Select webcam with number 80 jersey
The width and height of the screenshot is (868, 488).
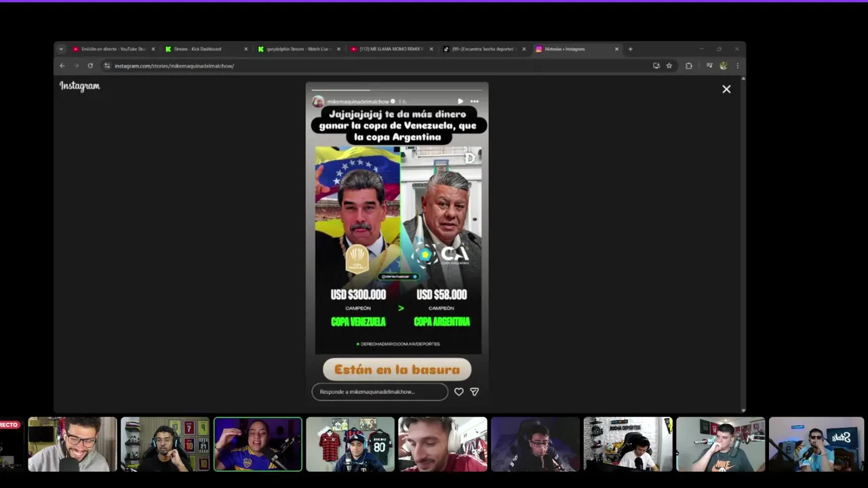click(350, 444)
